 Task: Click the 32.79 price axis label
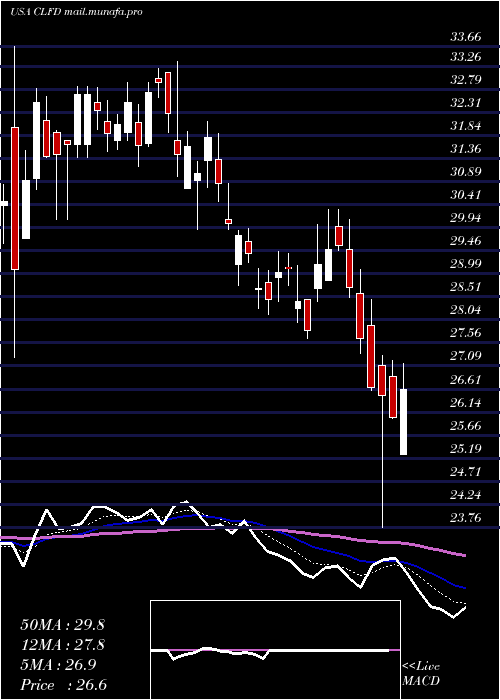(x=466, y=80)
